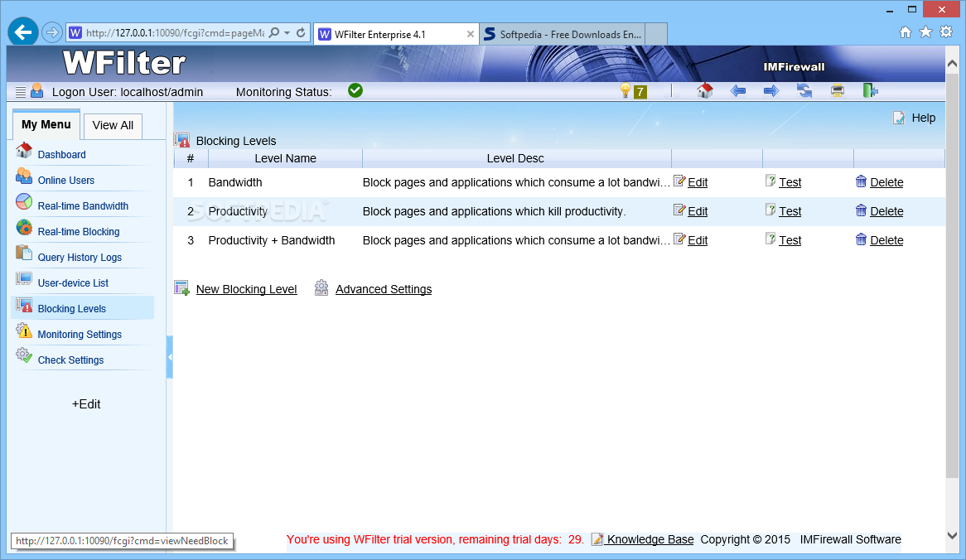This screenshot has height=560, width=966.
Task: Click the WFilter toolbar forward arrow
Action: [x=771, y=91]
